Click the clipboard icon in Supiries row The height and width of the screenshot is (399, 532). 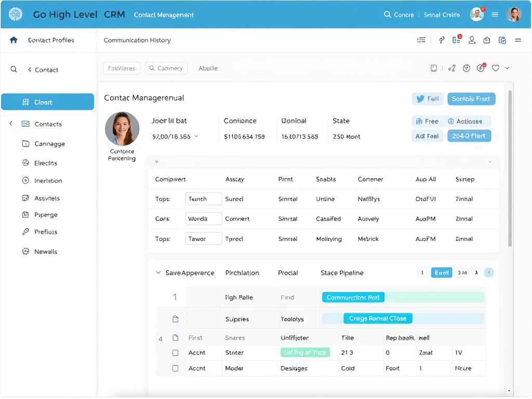[x=176, y=319]
